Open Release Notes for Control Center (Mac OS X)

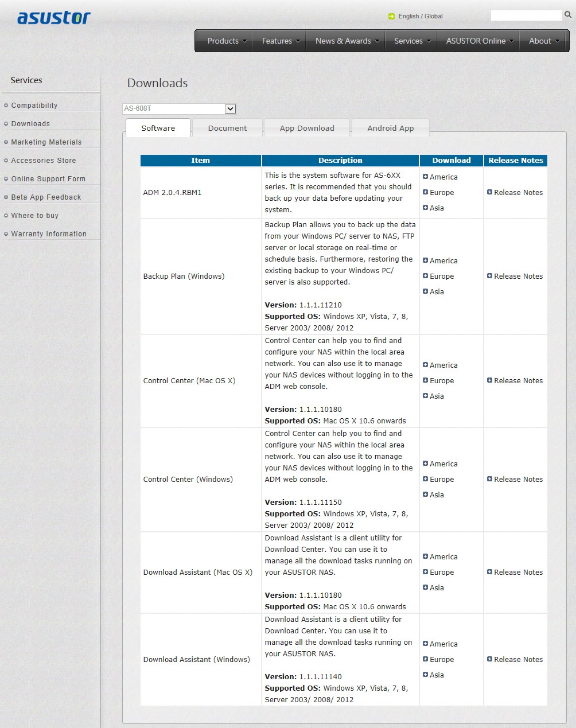518,380
